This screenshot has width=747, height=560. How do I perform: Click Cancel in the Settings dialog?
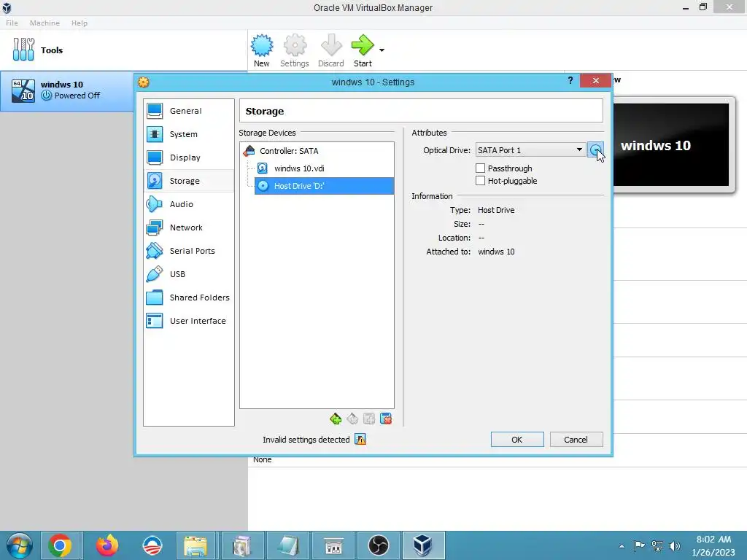pyautogui.click(x=576, y=440)
